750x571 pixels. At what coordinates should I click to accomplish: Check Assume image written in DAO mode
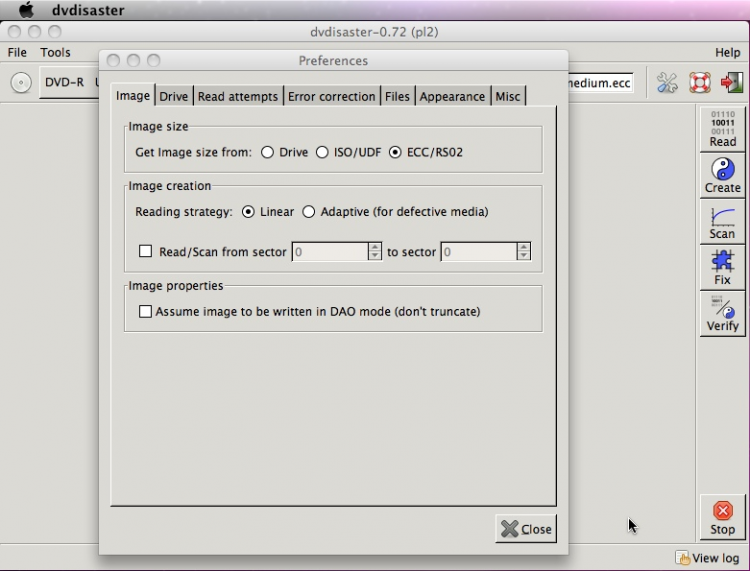(x=145, y=311)
